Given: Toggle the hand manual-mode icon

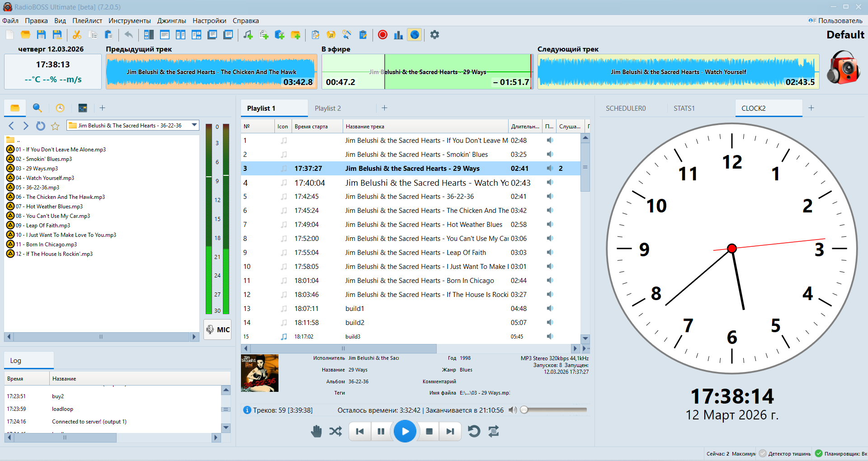Looking at the screenshot, I should (x=316, y=432).
